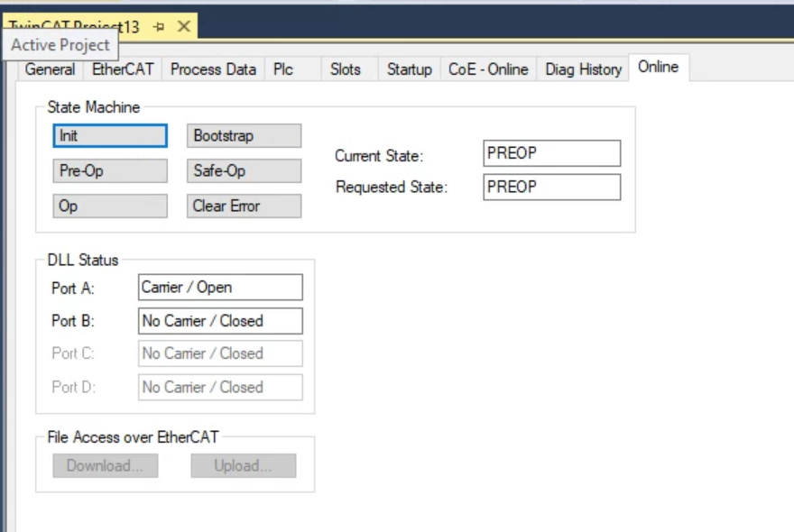The height and width of the screenshot is (532, 794).
Task: Select the Online tab
Action: pyautogui.click(x=659, y=67)
